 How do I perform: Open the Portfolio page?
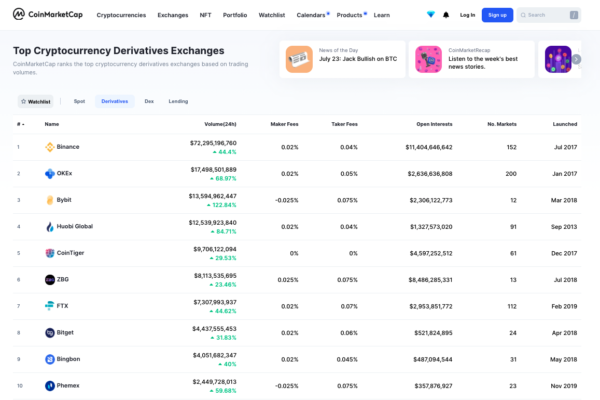[x=235, y=15]
